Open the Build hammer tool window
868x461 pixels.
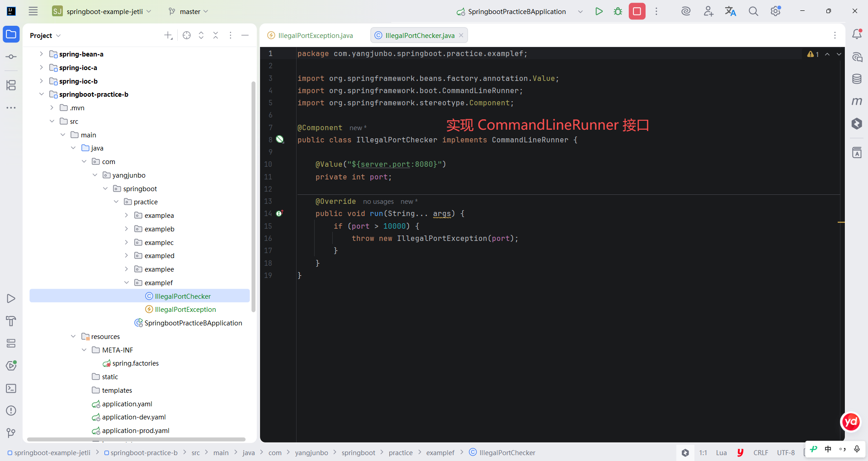(11, 321)
